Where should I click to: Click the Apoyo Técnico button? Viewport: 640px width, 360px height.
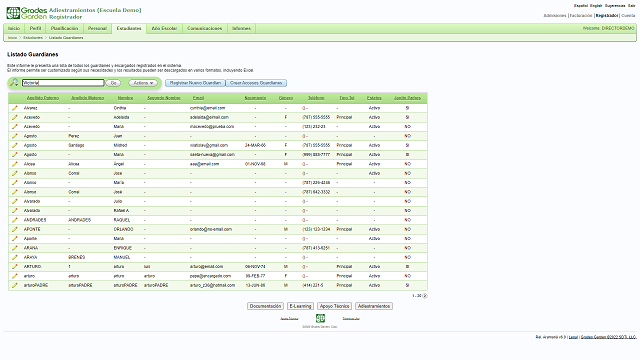tap(335, 306)
